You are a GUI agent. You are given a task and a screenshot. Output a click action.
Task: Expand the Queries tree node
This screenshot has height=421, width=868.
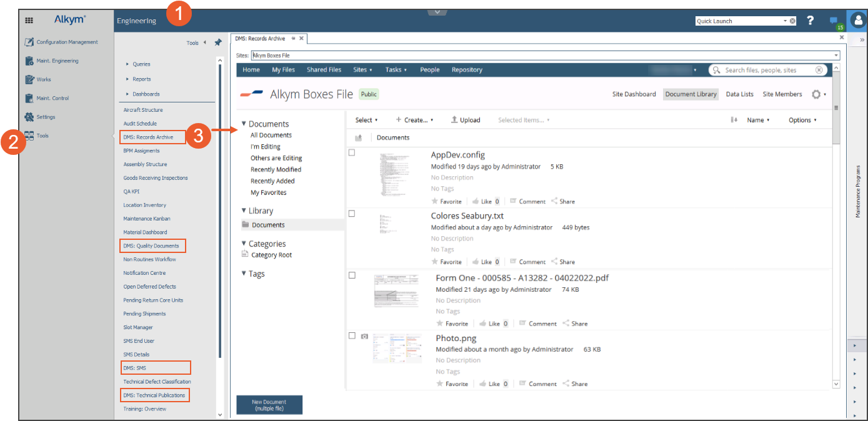click(x=128, y=64)
